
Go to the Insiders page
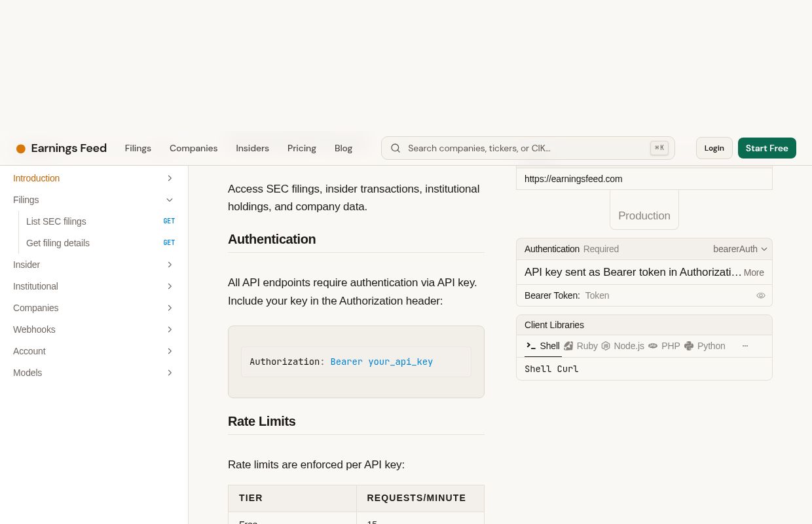pyautogui.click(x=252, y=148)
